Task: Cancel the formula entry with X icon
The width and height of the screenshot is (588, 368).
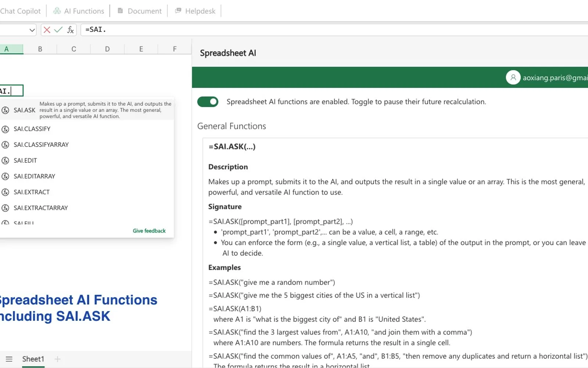Action: tap(47, 30)
